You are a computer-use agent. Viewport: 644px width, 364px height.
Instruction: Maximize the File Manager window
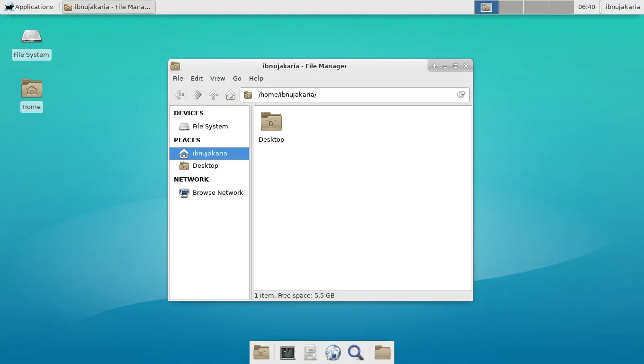click(456, 66)
